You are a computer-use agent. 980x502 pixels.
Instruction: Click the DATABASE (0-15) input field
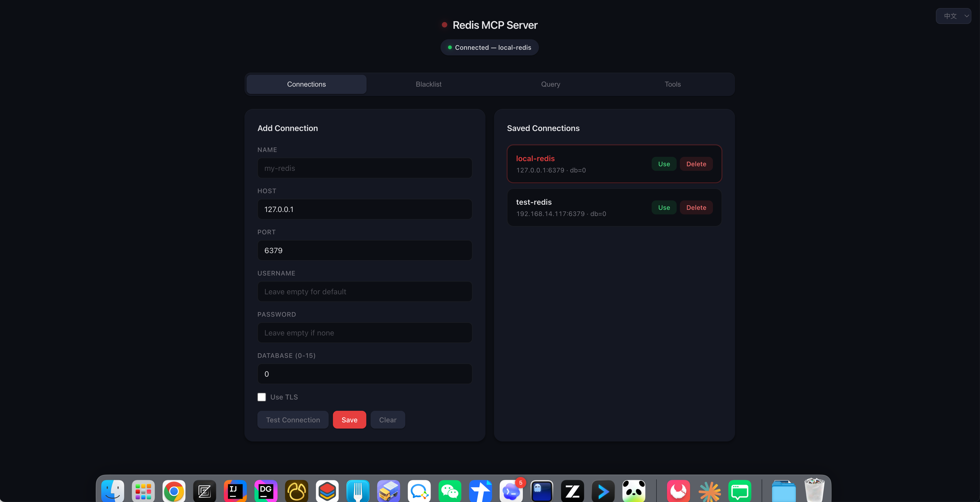[364, 374]
